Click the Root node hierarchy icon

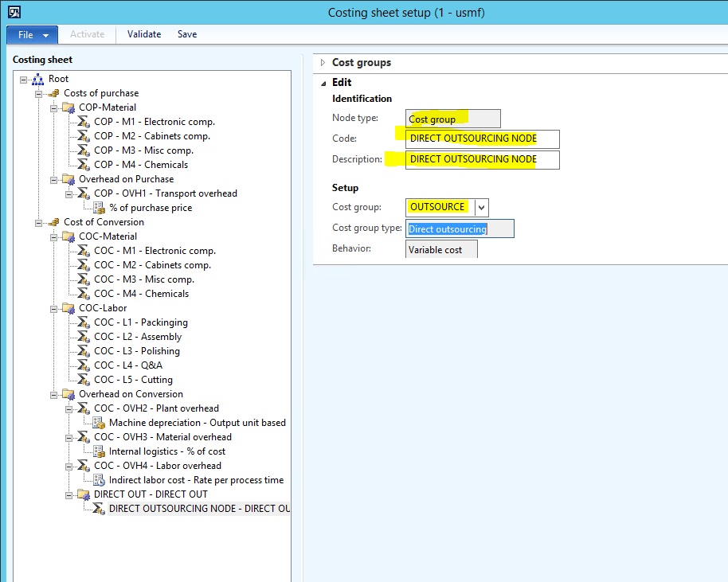[x=37, y=79]
